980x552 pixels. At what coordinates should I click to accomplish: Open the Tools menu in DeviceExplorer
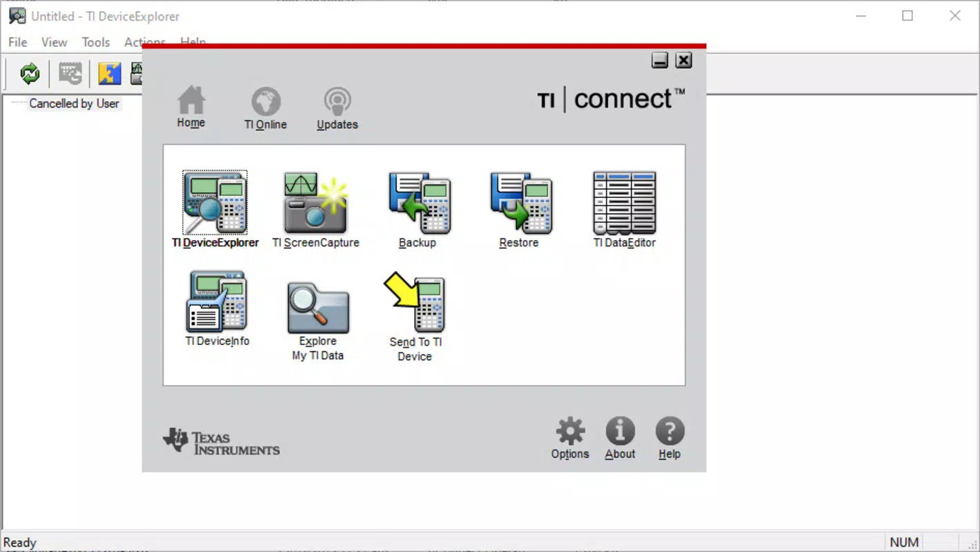(x=96, y=42)
